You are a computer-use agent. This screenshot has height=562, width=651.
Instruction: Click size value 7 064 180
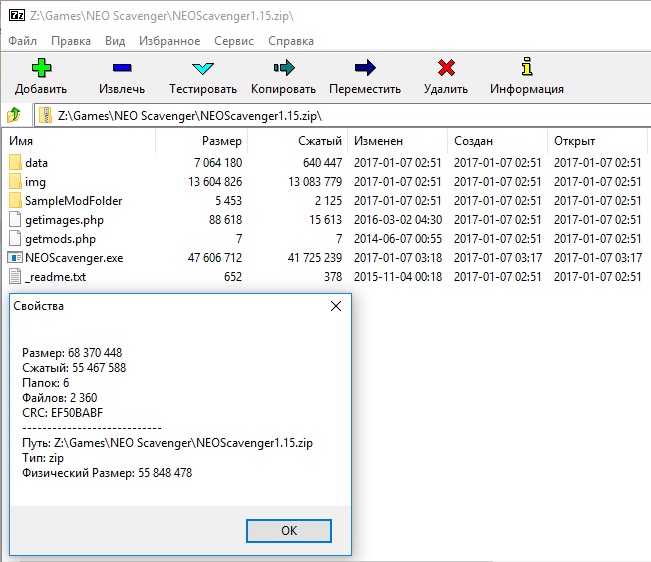tap(218, 163)
